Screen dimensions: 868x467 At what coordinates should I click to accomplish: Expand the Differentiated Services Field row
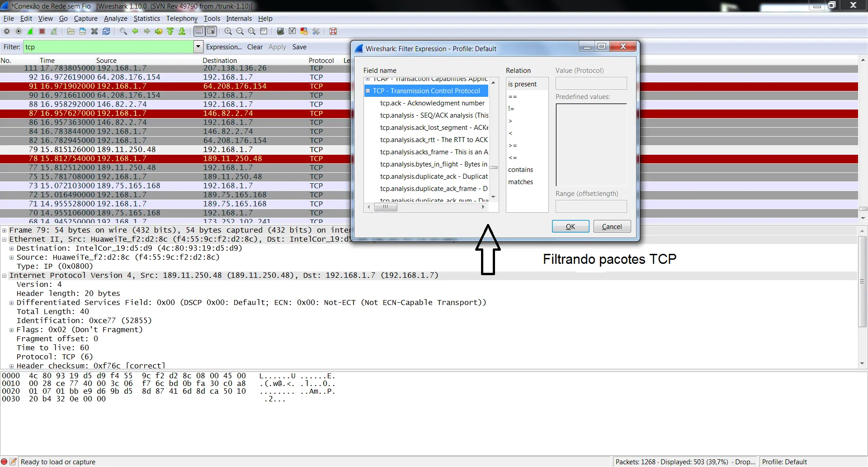[x=12, y=303]
